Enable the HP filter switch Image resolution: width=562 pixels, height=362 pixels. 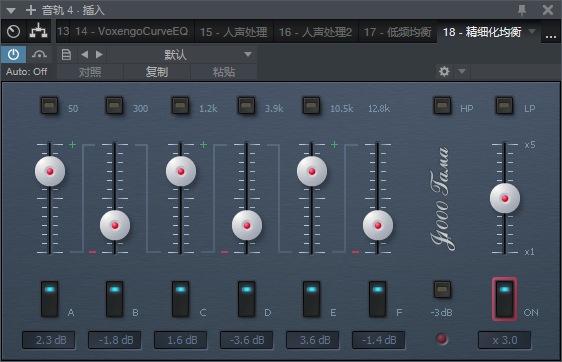tap(443, 106)
